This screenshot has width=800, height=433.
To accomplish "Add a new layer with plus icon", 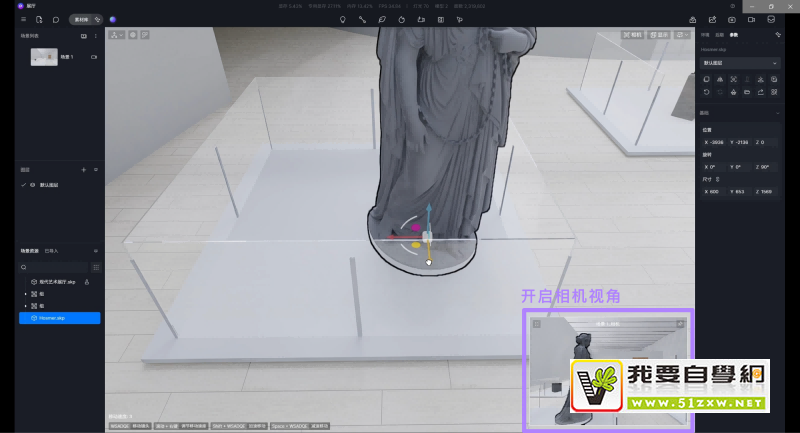I will pyautogui.click(x=83, y=170).
